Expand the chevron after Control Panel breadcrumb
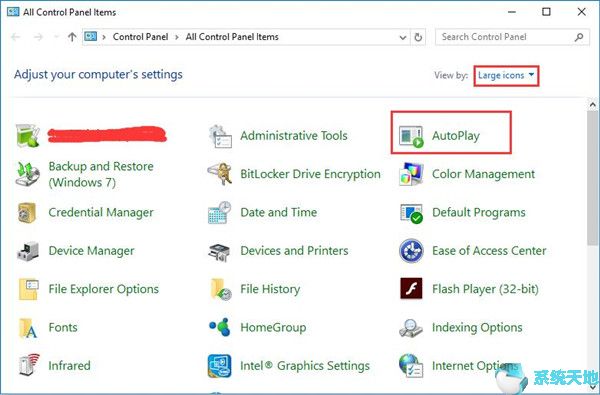 (x=177, y=37)
